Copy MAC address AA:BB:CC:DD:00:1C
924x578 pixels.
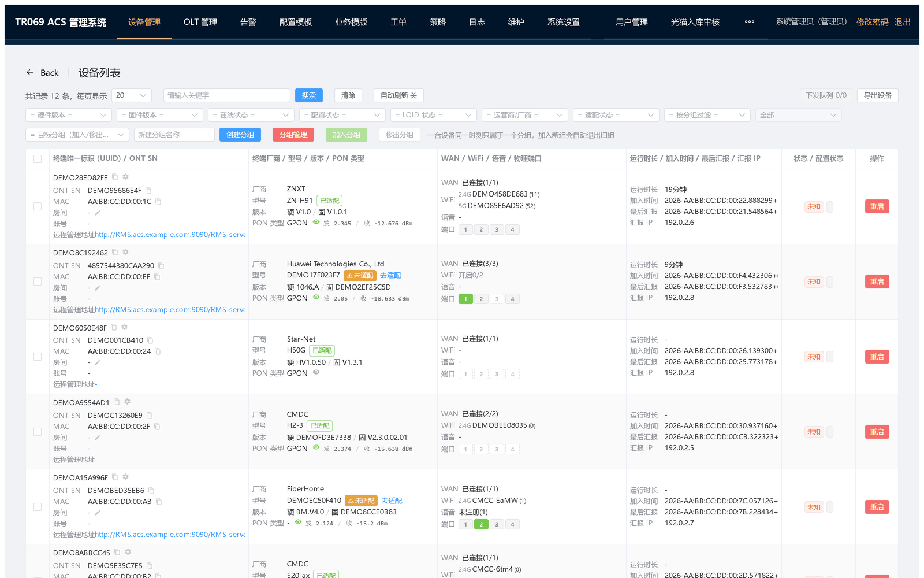(158, 202)
